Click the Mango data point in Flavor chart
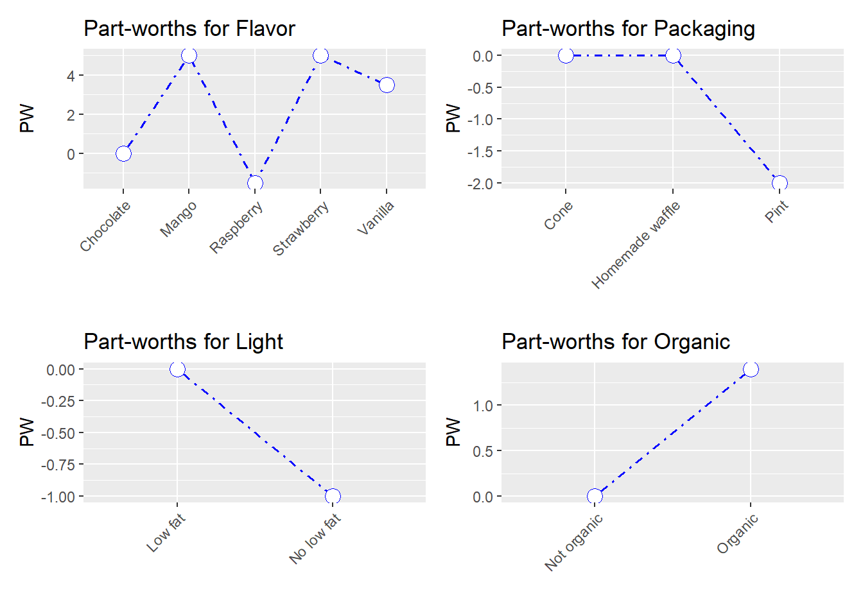Viewport: 863px width, 616px height. point(189,56)
